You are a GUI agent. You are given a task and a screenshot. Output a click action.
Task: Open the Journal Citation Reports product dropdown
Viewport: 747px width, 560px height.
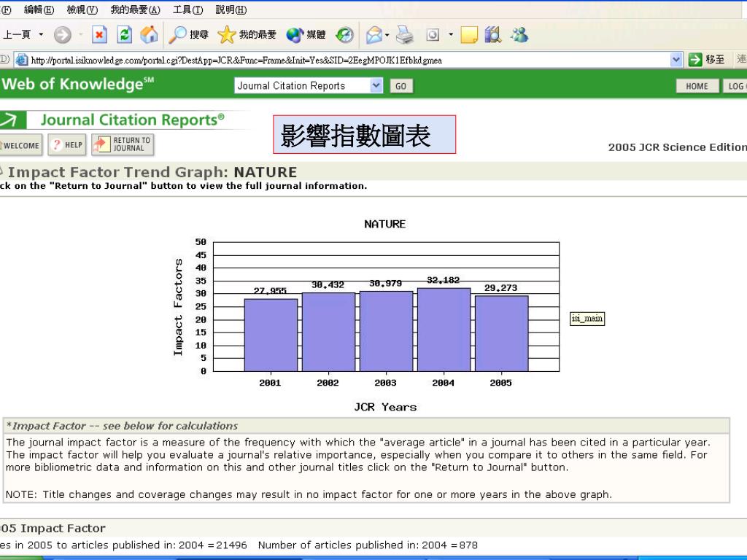[x=376, y=86]
